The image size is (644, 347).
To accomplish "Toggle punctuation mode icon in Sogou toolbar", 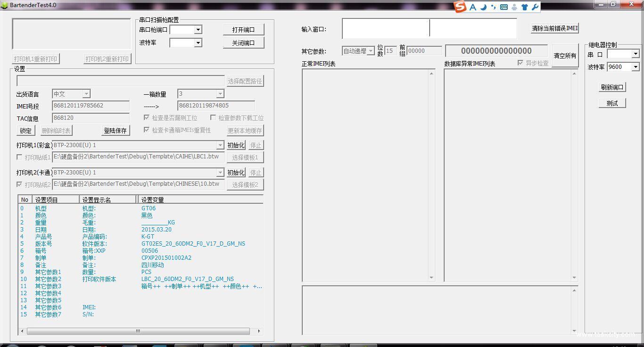I will coord(493,7).
